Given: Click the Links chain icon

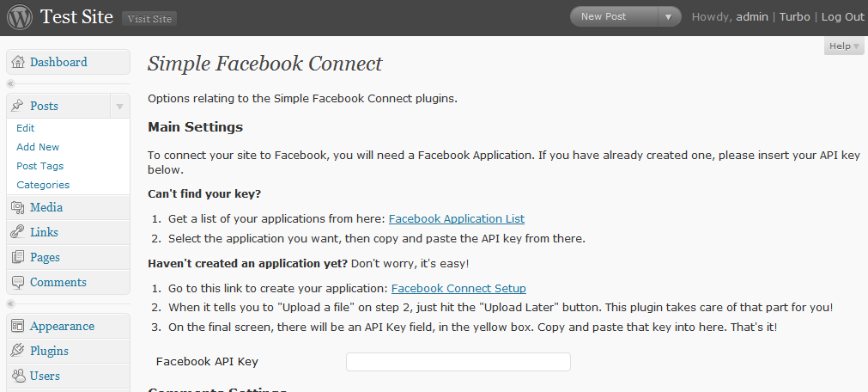Looking at the screenshot, I should tap(18, 232).
